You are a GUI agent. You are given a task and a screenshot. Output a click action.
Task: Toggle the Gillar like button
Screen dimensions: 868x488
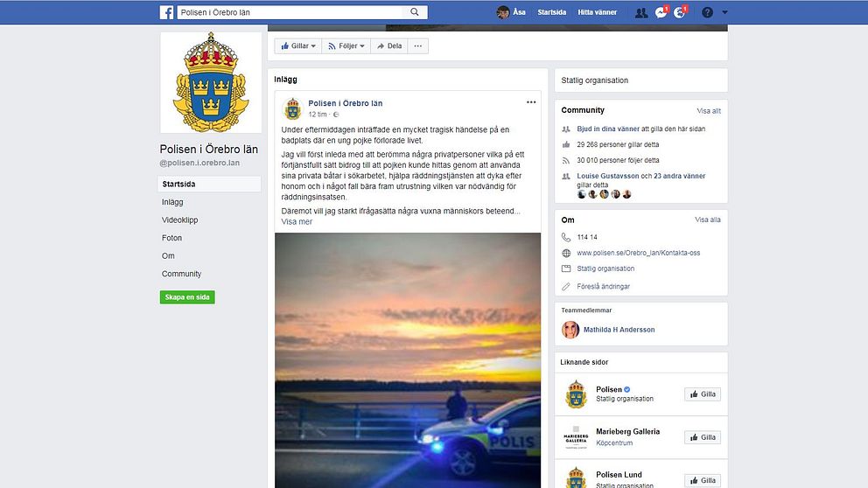point(297,46)
